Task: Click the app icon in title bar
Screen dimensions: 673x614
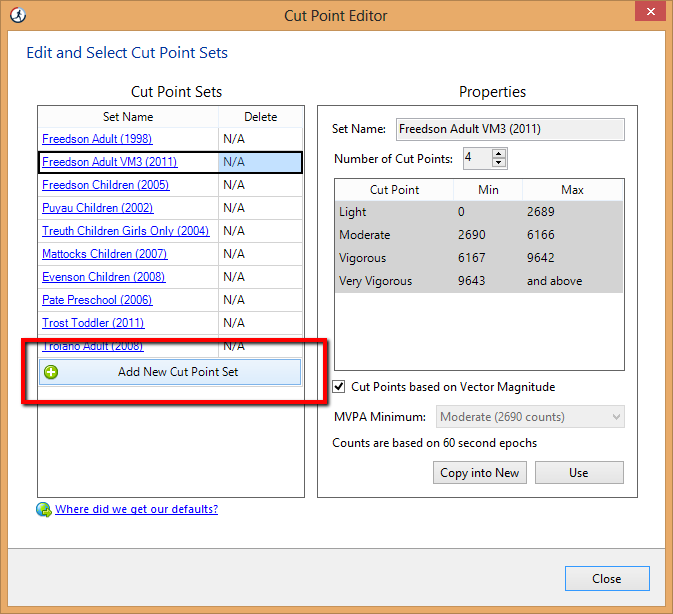Action: 17,15
